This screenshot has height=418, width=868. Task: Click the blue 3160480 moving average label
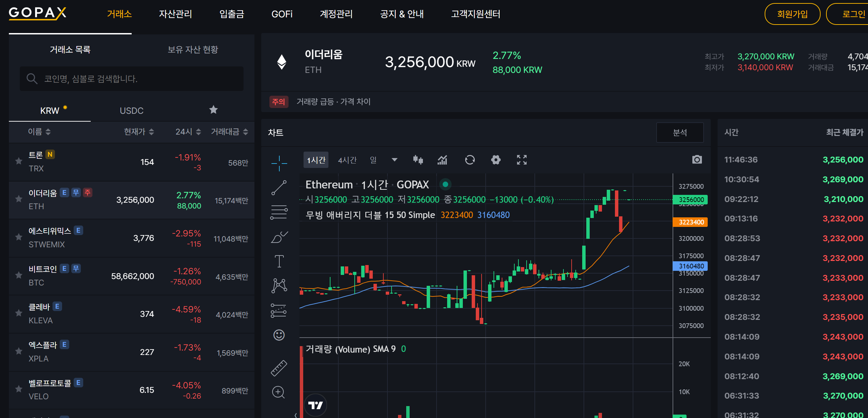pos(690,266)
